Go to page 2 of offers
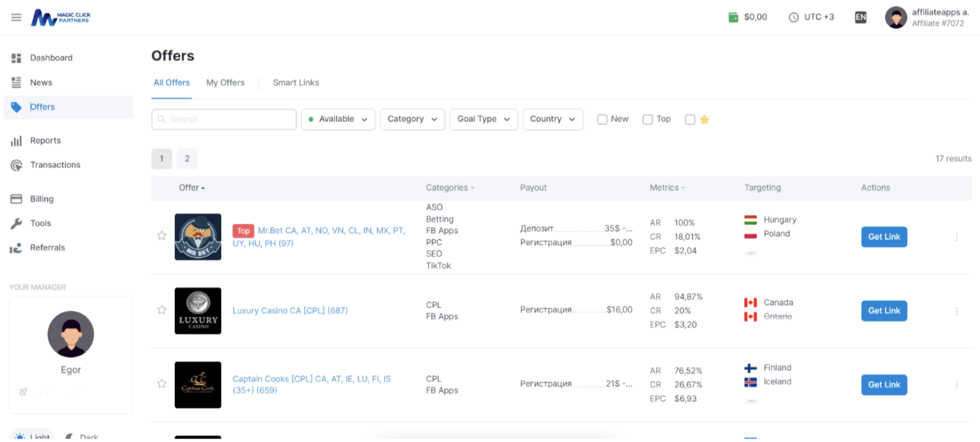The height and width of the screenshot is (442, 980). (x=187, y=159)
